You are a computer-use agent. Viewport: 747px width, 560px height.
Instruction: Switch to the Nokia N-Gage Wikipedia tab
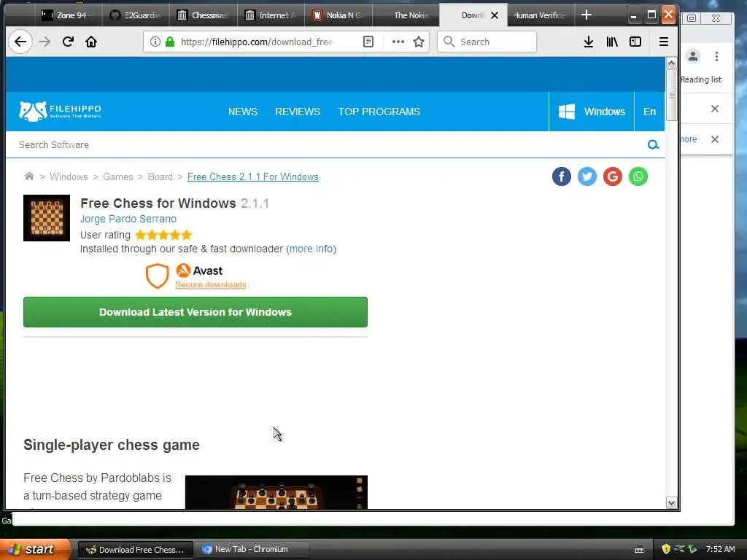click(x=338, y=15)
